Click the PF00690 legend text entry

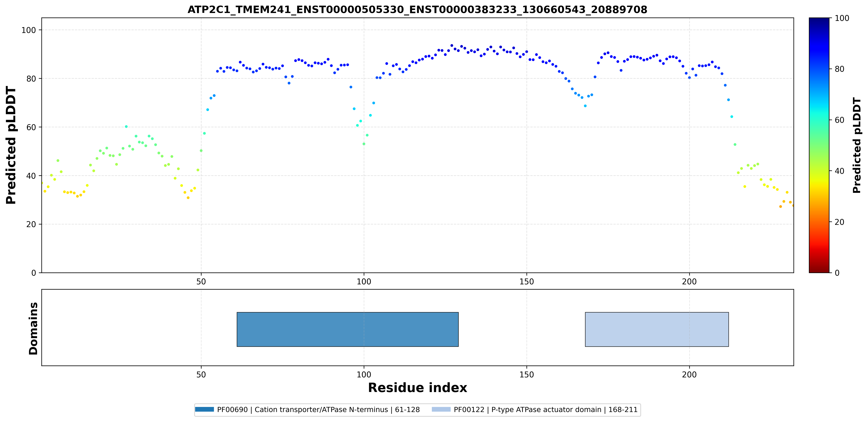318,410
